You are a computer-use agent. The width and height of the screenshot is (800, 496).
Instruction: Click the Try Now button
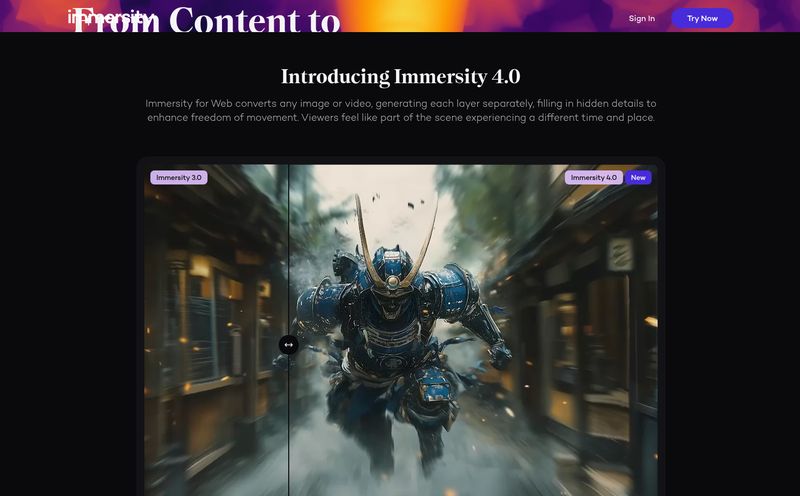click(x=702, y=18)
